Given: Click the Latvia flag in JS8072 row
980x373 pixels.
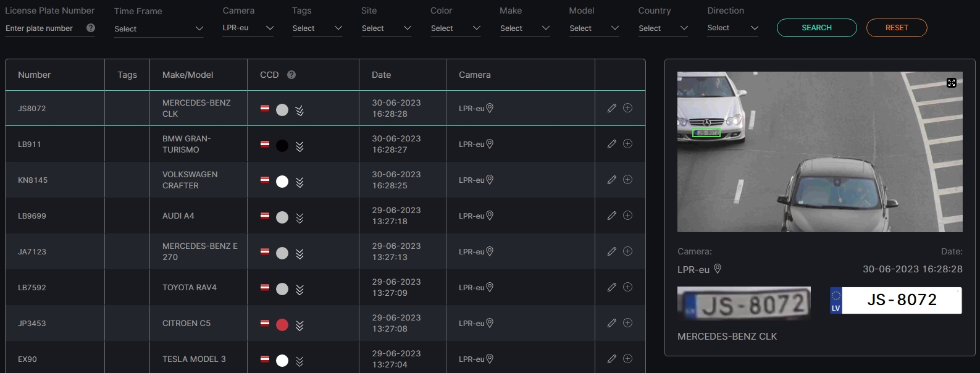Looking at the screenshot, I should (x=264, y=108).
